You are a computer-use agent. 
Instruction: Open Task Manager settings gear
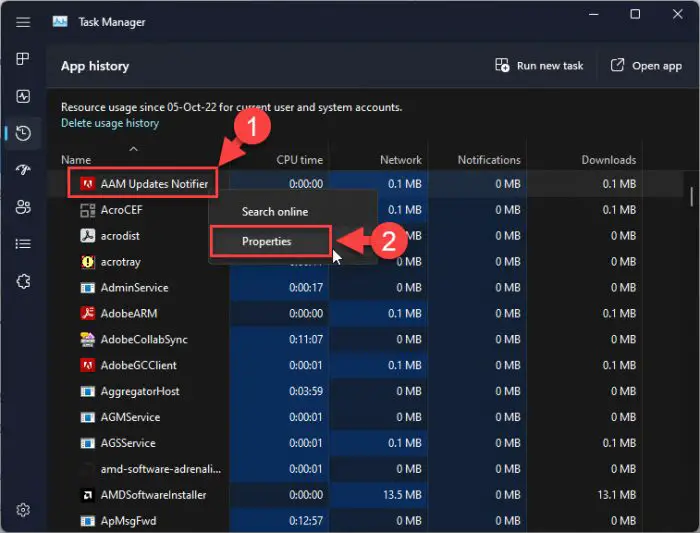click(23, 509)
